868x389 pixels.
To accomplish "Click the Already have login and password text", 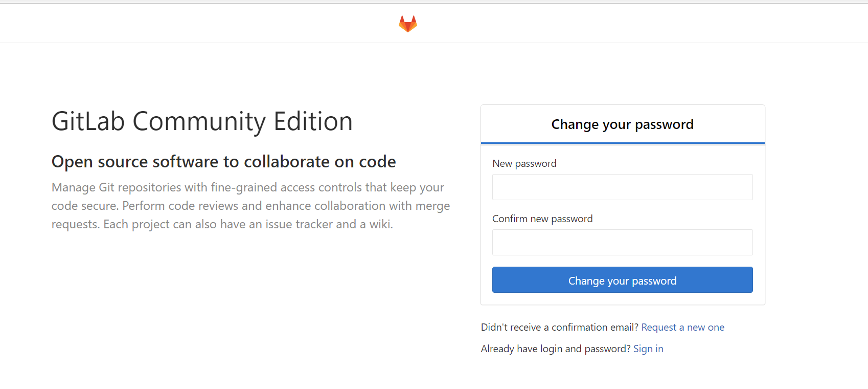I will [x=556, y=349].
